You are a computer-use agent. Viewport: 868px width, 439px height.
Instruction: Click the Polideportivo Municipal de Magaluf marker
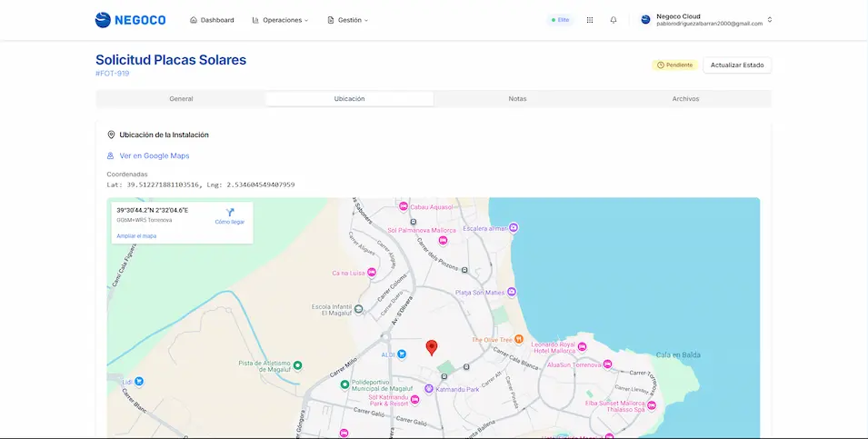click(344, 384)
